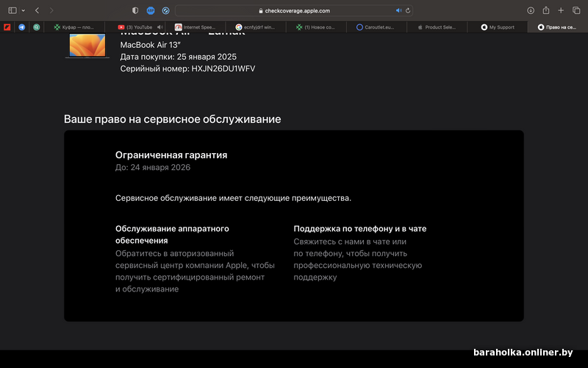Click Сервисное обслуживание имеет следующие преимущества text
The width and height of the screenshot is (588, 368).
[233, 198]
